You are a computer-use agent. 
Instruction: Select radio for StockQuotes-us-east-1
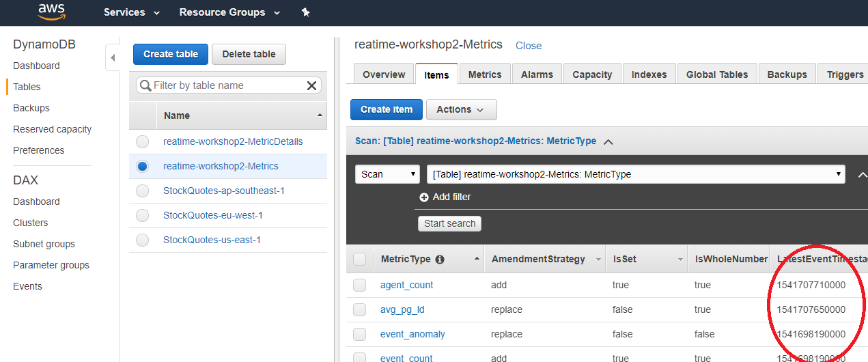click(x=142, y=240)
